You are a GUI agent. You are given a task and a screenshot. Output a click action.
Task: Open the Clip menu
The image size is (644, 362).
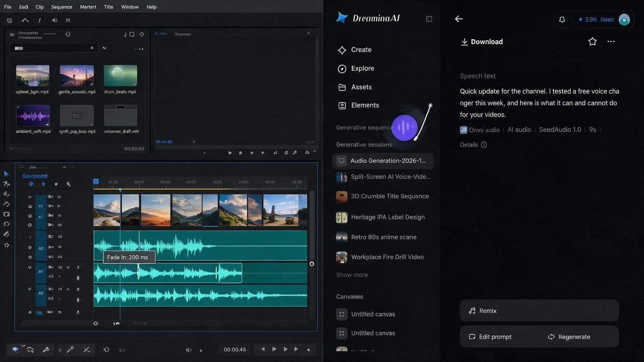coord(40,7)
